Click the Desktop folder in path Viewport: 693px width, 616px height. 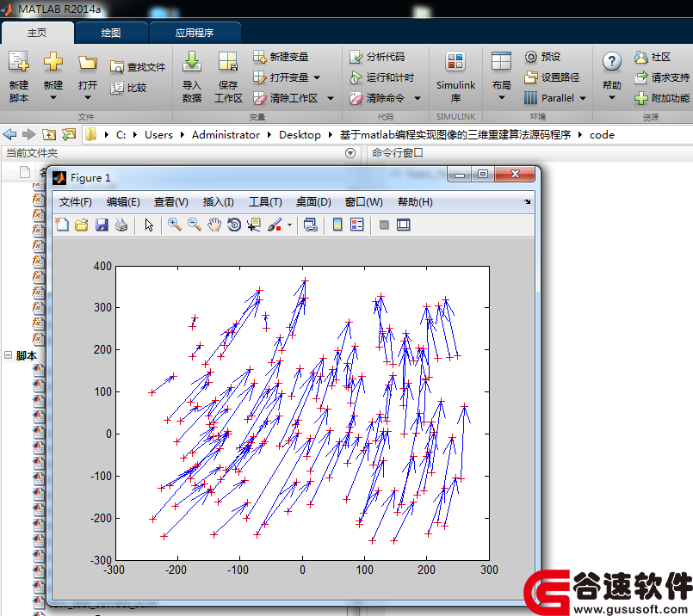point(300,135)
